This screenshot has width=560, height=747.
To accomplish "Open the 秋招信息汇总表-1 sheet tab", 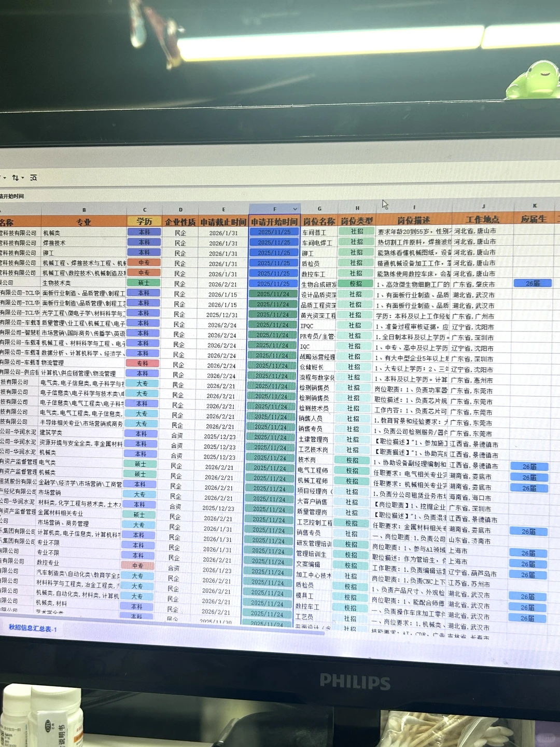I will [x=33, y=628].
